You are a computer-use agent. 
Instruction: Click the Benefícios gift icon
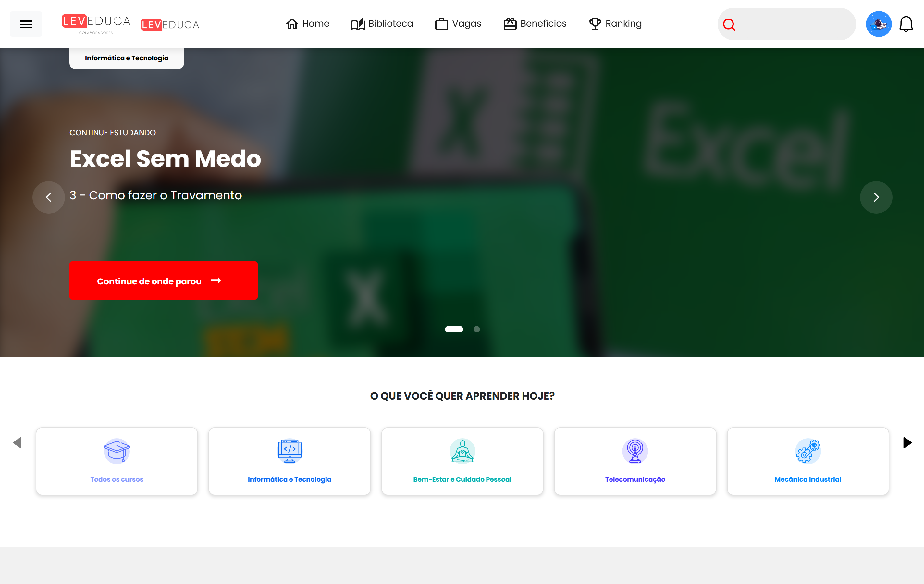(x=510, y=24)
